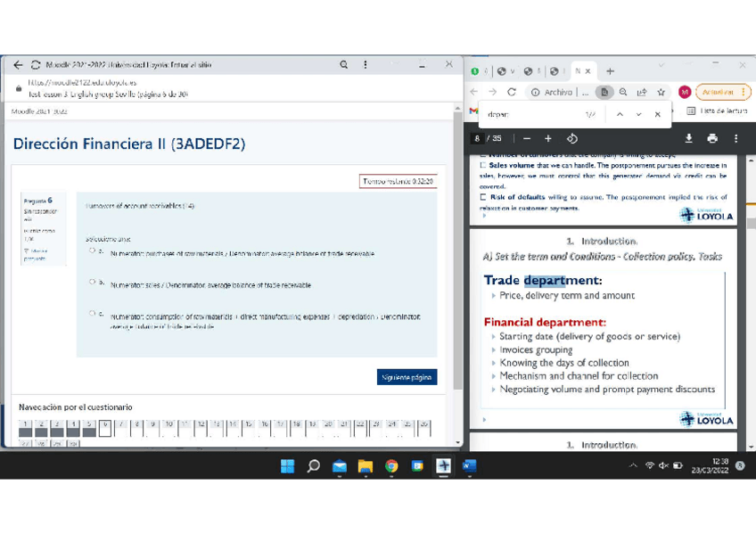Open PDF viewer more actions menu
This screenshot has width=756, height=534.
pos(735,139)
